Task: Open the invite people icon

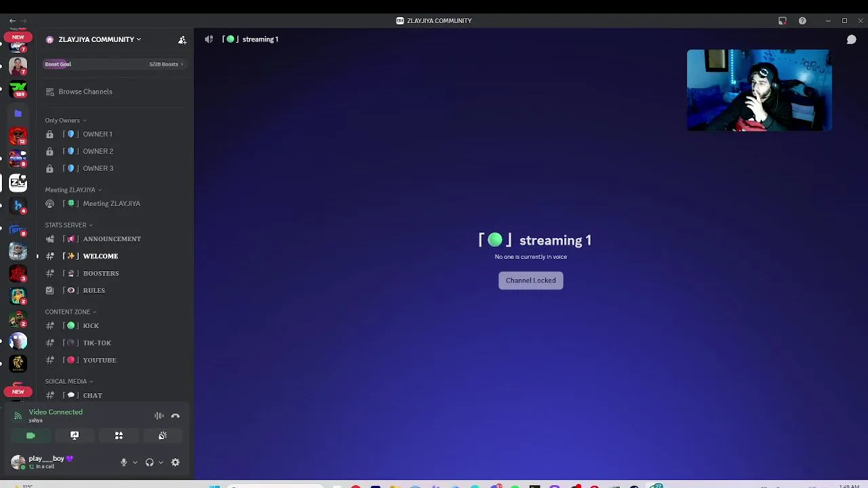Action: click(x=182, y=40)
